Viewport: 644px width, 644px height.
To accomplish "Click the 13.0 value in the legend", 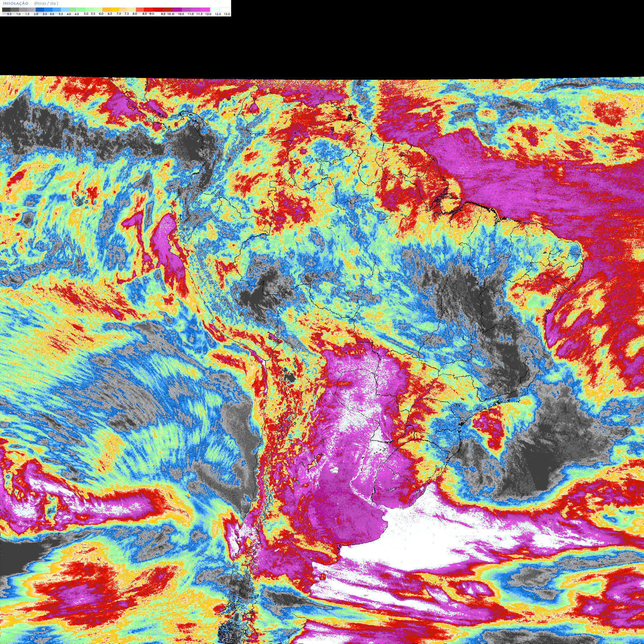I will click(227, 14).
